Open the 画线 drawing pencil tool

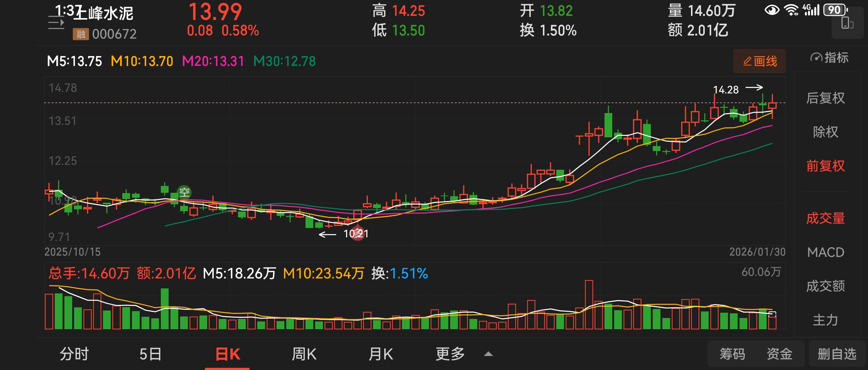point(759,61)
